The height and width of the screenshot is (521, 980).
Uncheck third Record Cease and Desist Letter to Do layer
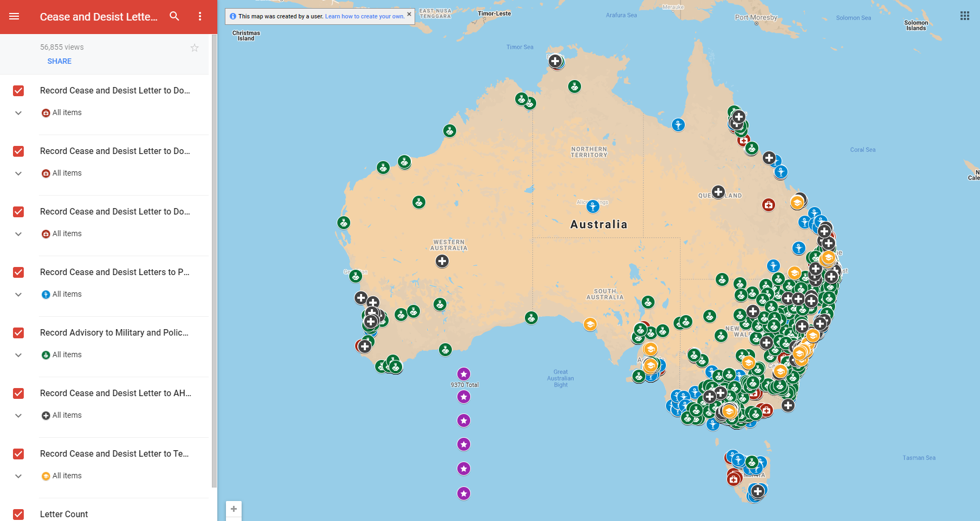coord(18,212)
